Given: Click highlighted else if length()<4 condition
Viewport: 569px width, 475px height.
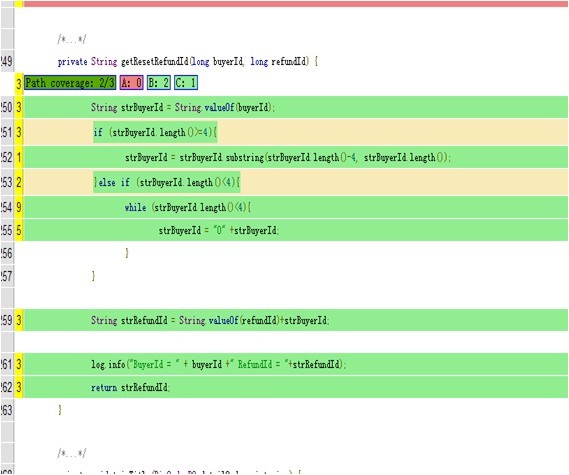Looking at the screenshot, I should pos(167,182).
